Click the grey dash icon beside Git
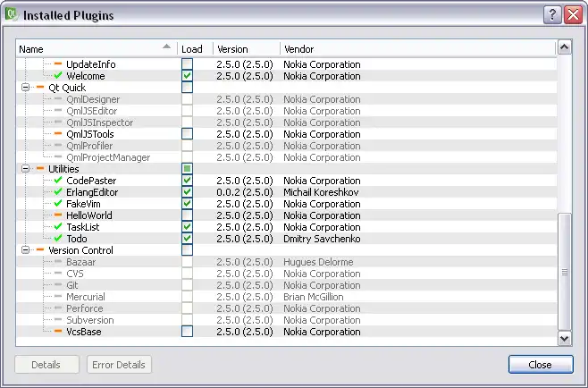This screenshot has width=588, height=388. (x=58, y=285)
